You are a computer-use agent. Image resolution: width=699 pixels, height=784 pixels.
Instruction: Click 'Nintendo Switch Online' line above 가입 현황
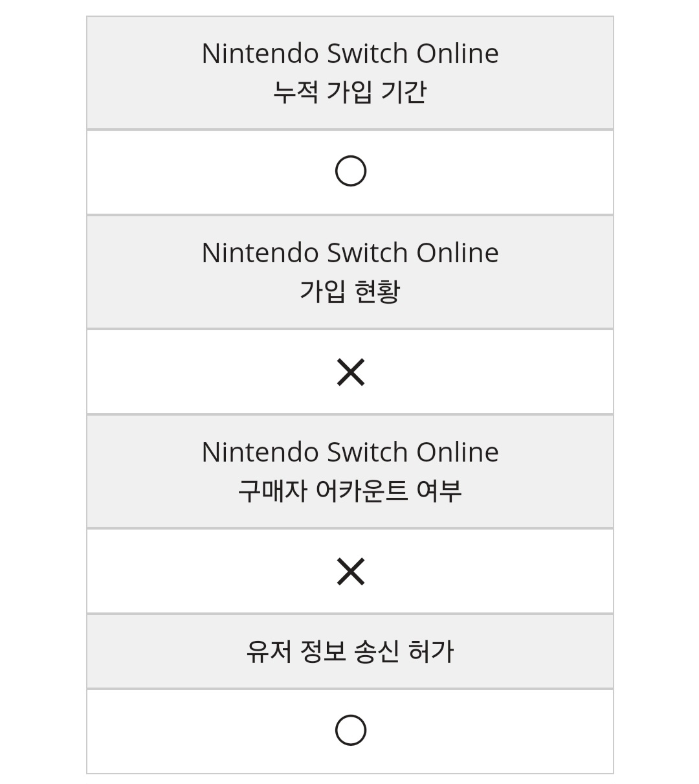(x=349, y=253)
